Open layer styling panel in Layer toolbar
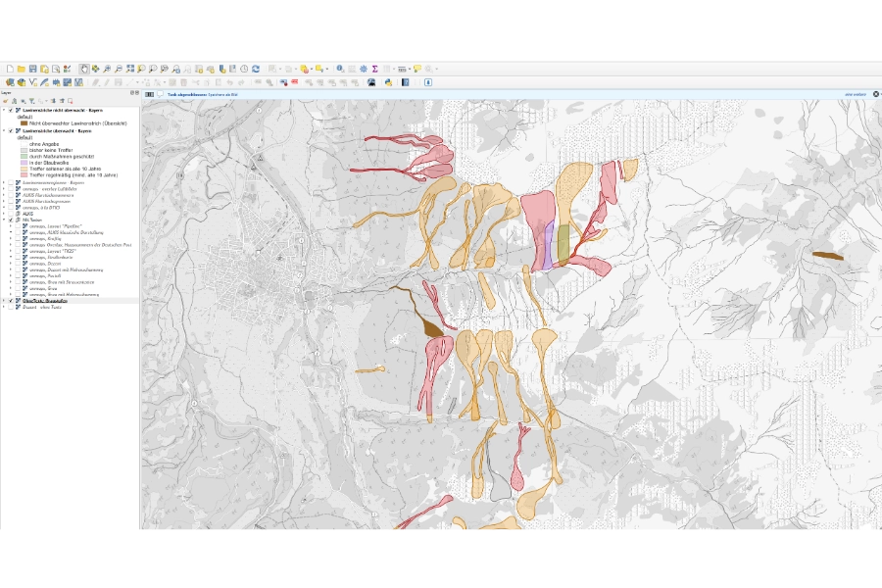Image resolution: width=882 pixels, height=588 pixels. pos(6,101)
